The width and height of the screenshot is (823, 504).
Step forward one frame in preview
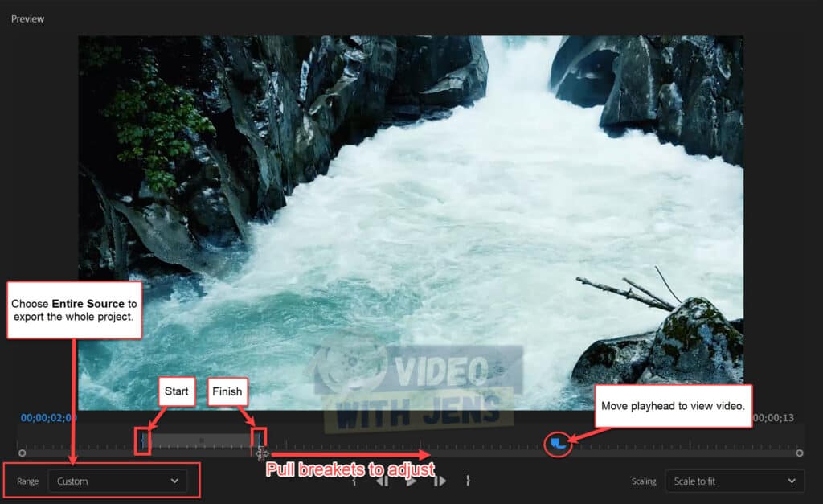pos(440,481)
